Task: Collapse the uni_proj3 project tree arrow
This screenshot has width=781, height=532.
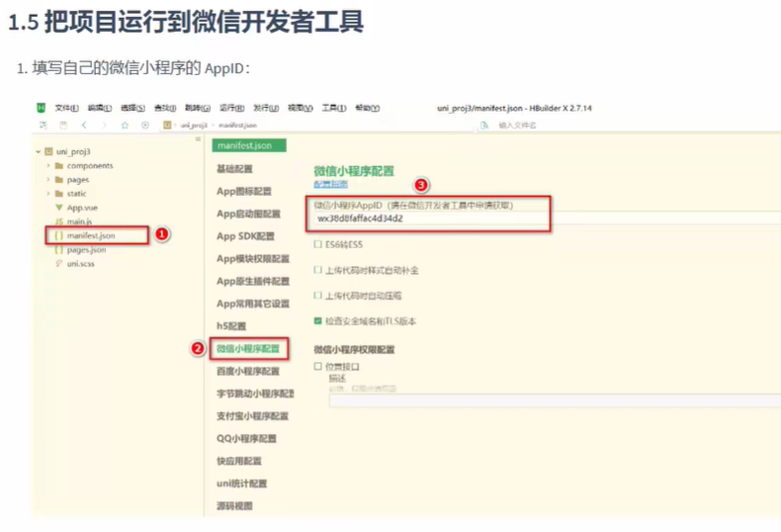Action: pos(39,151)
